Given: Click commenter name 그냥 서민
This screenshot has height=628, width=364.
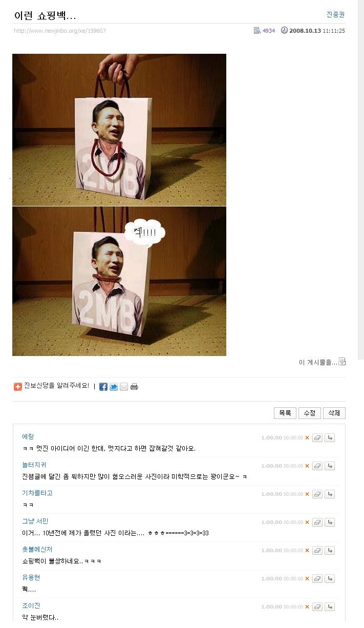Looking at the screenshot, I should [35, 521].
